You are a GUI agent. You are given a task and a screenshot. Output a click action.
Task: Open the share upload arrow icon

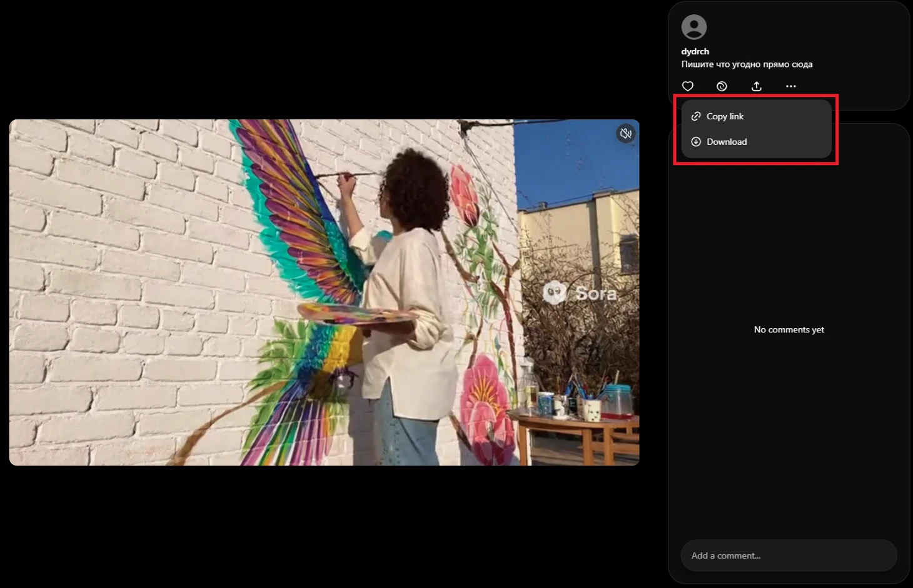[756, 86]
